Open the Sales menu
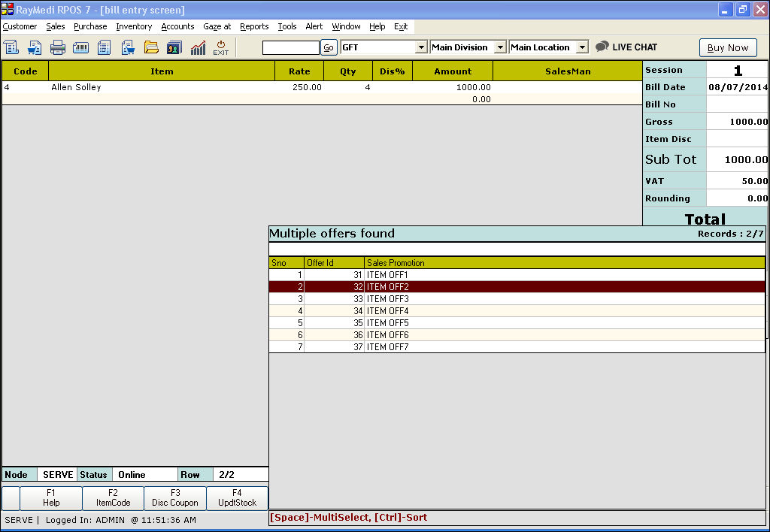Viewport: 770px width, 532px height. pyautogui.click(x=56, y=26)
